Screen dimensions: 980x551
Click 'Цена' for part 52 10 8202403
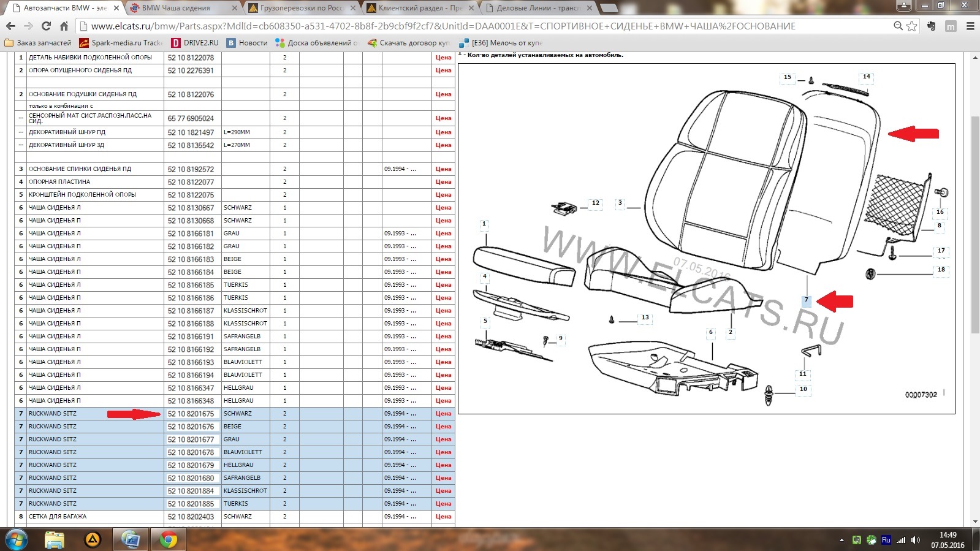tap(443, 517)
